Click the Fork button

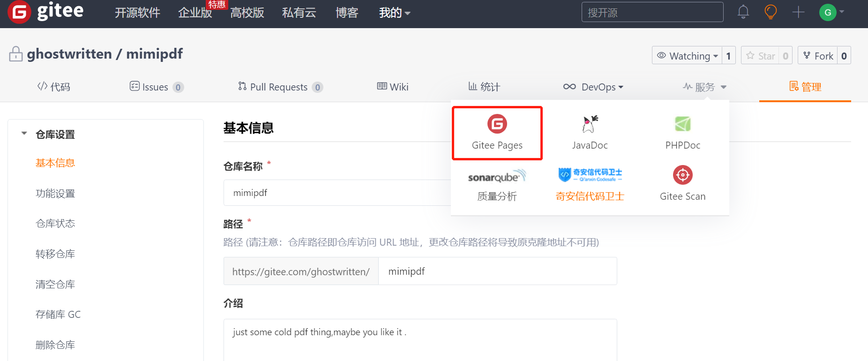(818, 55)
